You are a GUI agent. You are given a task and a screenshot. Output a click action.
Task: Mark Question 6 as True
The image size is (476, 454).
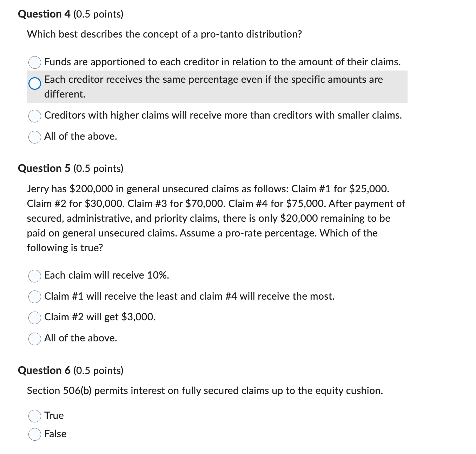pyautogui.click(x=34, y=415)
